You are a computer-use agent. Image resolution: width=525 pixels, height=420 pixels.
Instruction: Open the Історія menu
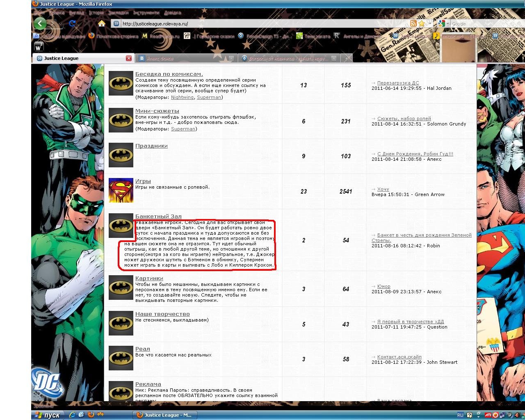(x=96, y=13)
